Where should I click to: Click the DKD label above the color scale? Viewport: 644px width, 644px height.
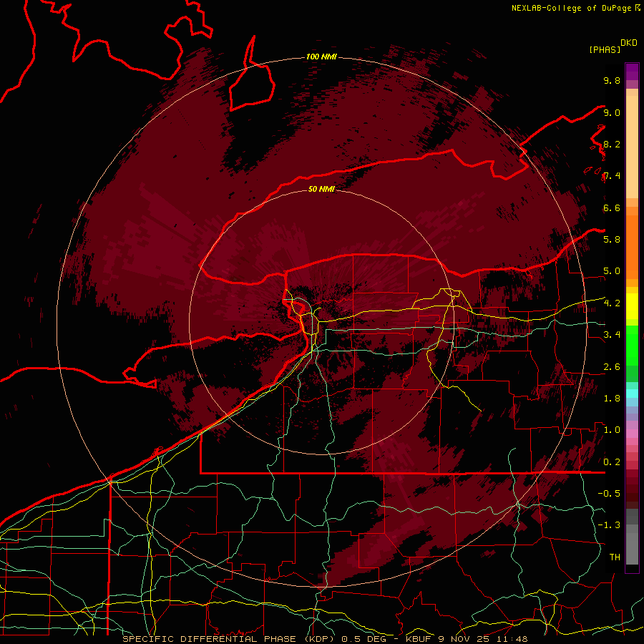[628, 43]
